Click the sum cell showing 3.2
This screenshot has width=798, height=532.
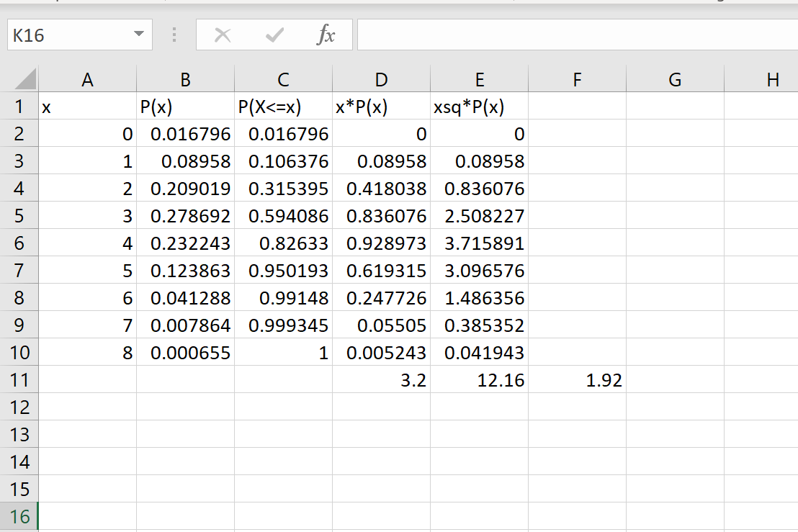click(381, 380)
